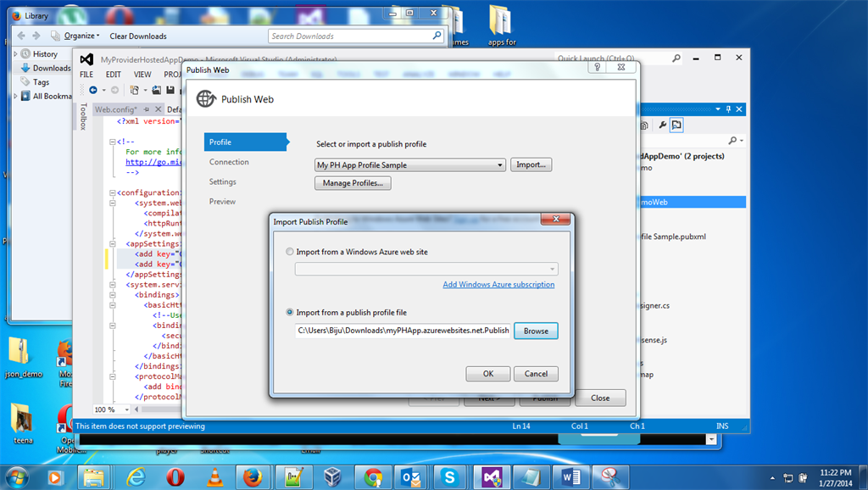The height and width of the screenshot is (490, 868).
Task: Select Tags in the Library sidebar
Action: tap(36, 82)
